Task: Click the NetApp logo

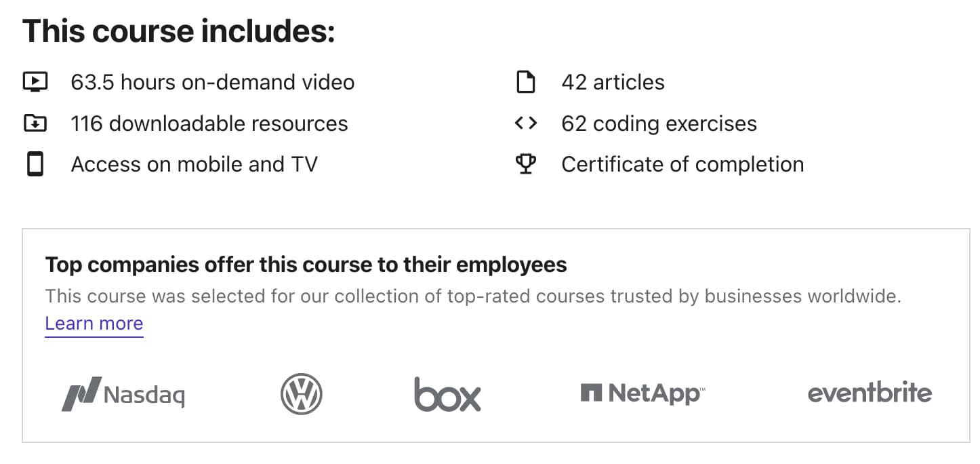Action: 642,392
